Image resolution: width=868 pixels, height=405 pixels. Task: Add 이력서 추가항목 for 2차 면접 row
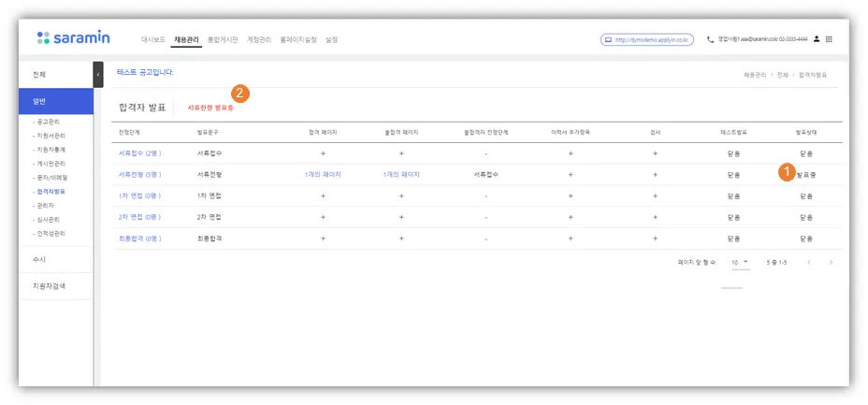point(571,217)
